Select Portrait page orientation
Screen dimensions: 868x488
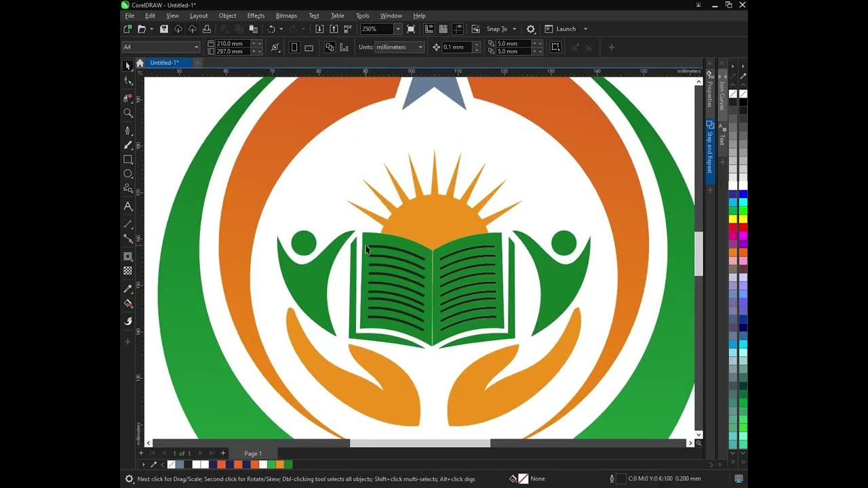pyautogui.click(x=294, y=47)
